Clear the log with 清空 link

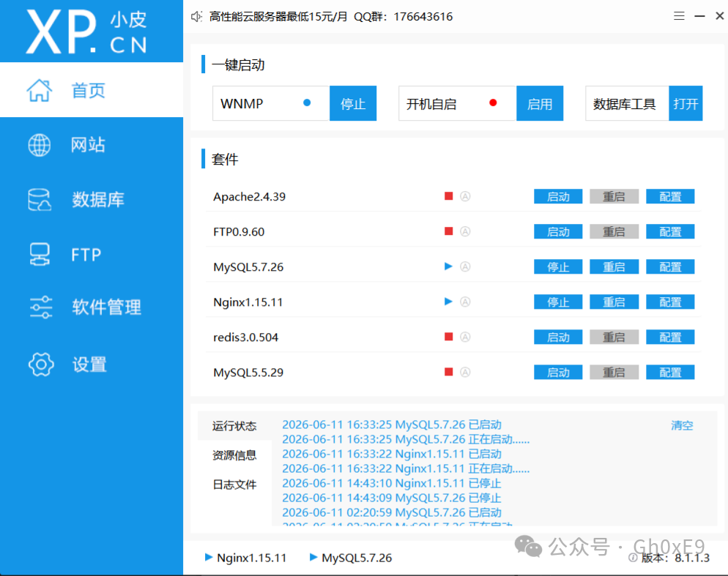click(x=682, y=425)
